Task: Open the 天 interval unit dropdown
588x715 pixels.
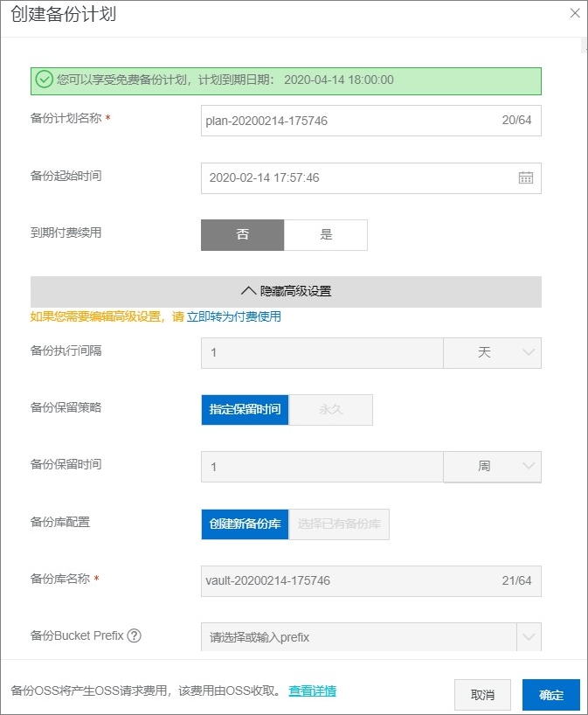Action: [492, 352]
